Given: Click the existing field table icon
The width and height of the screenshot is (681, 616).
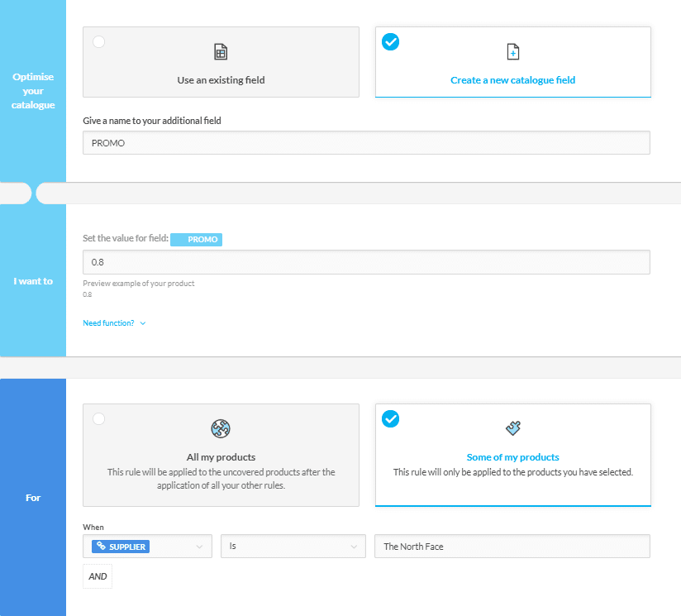Looking at the screenshot, I should coord(221,52).
